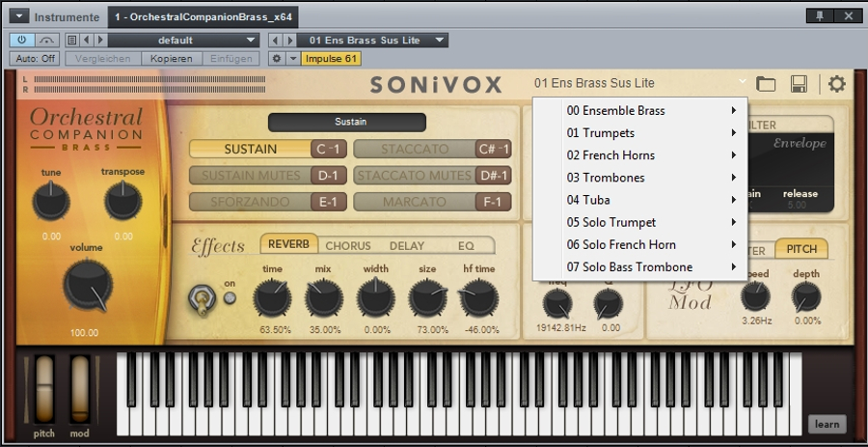Go to next preset beside default
Viewport: 868px width, 447px height.
tap(100, 40)
